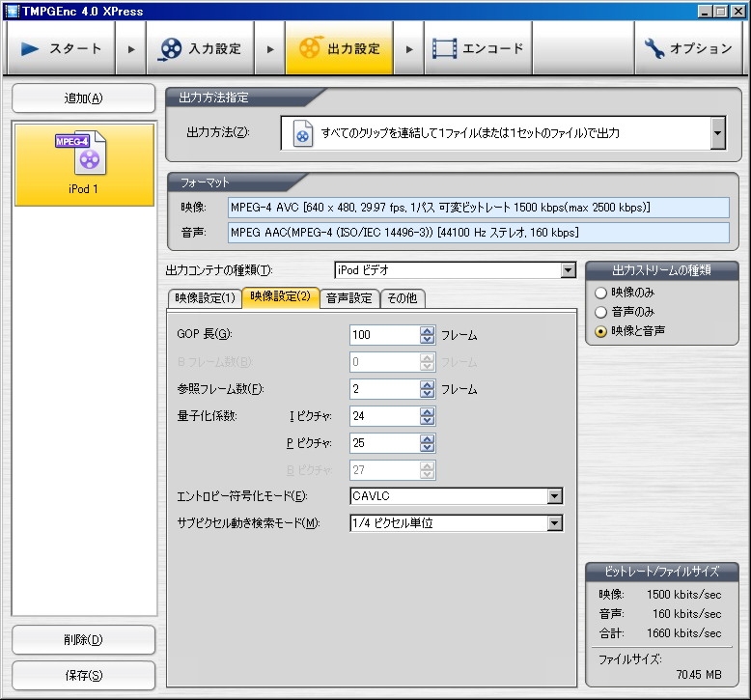The width and height of the screenshot is (751, 700).
Task: Click the 参照フレーム数 stepper arrows
Action: point(428,389)
